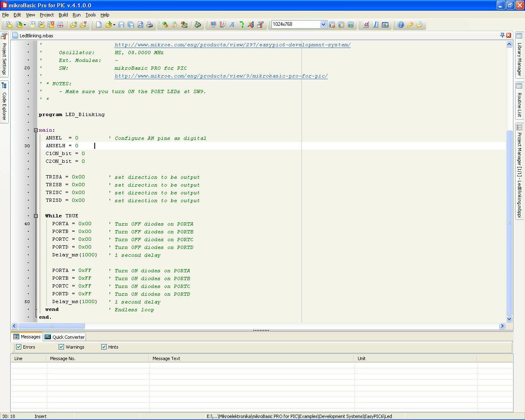The width and height of the screenshot is (525, 420).
Task: Click the save layout icon beside resolution box
Action: [332, 25]
